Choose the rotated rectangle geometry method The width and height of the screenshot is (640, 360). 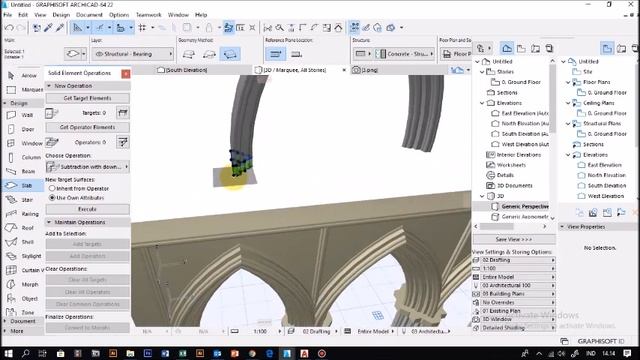(230, 54)
